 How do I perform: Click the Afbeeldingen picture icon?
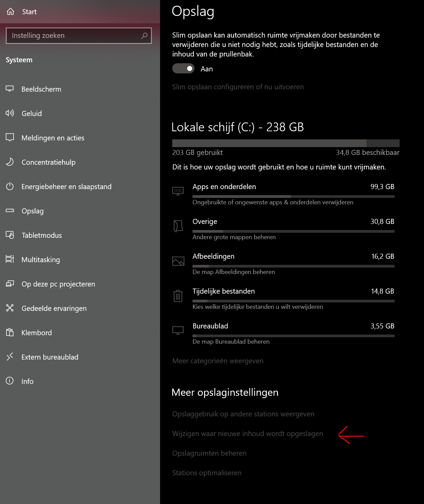pos(178,261)
